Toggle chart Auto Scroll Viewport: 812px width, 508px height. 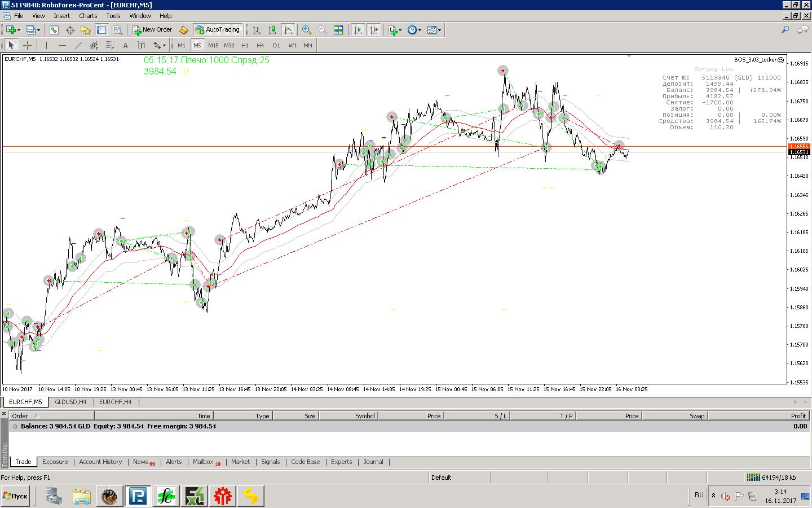(358, 30)
